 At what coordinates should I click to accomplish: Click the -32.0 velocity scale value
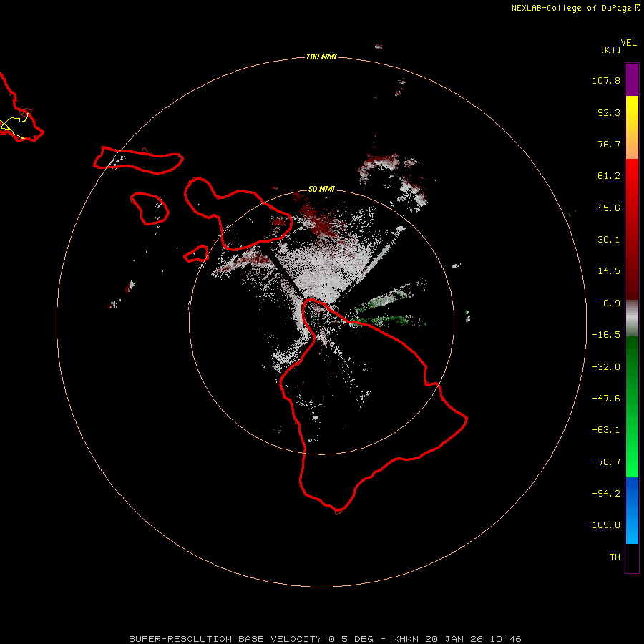(606, 367)
